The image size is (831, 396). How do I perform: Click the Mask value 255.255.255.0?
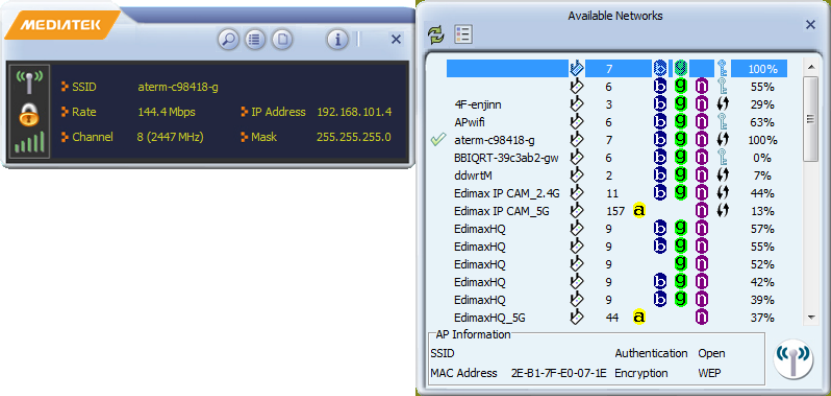coord(354,137)
